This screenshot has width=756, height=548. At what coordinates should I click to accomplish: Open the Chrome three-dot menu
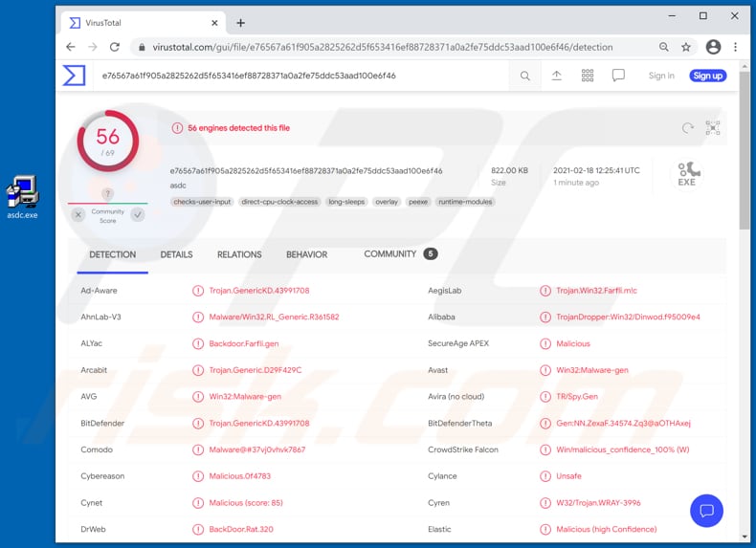[735, 47]
